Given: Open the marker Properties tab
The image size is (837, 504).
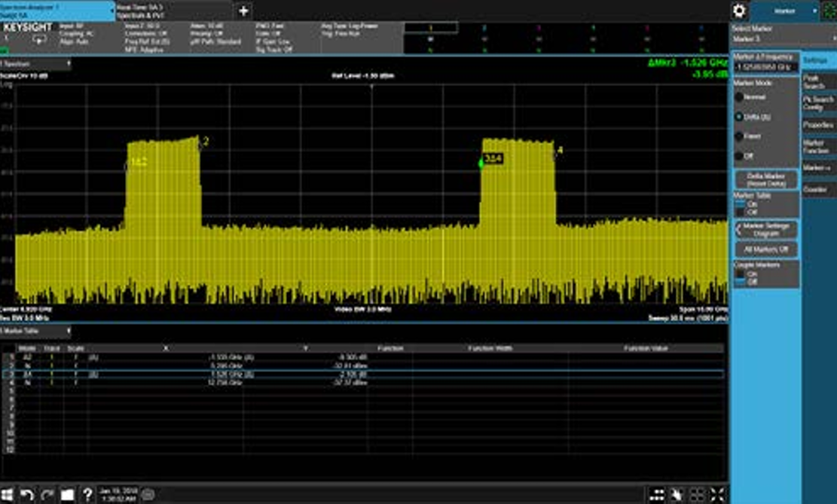Looking at the screenshot, I should (x=819, y=125).
